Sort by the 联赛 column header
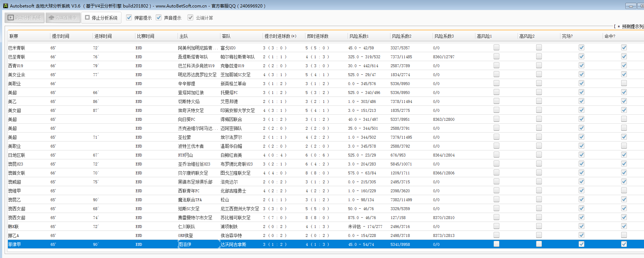 click(14, 36)
